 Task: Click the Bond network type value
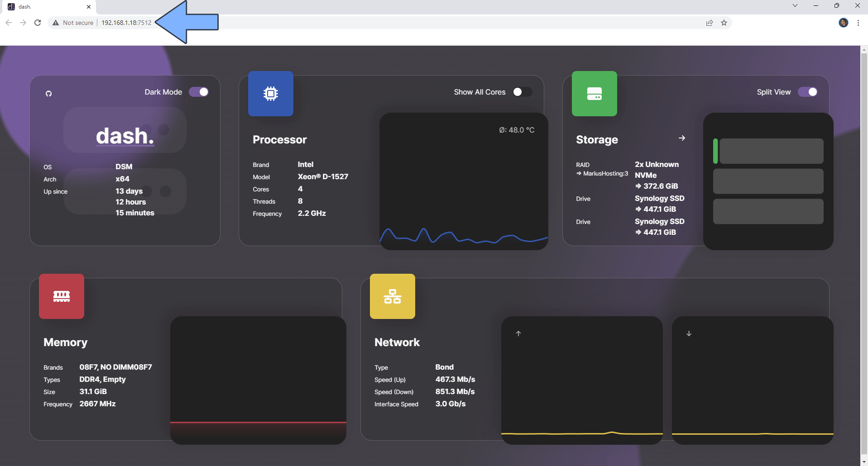coord(445,367)
